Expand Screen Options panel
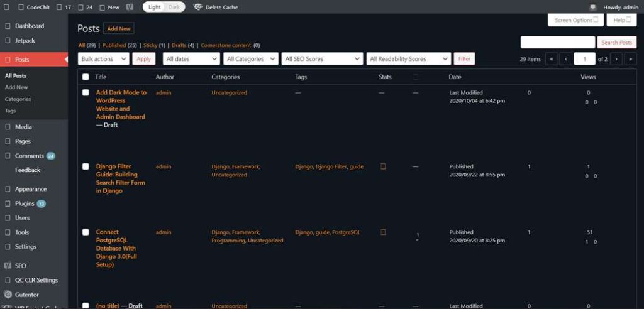Viewport: 644px width, 309px height. [x=576, y=20]
